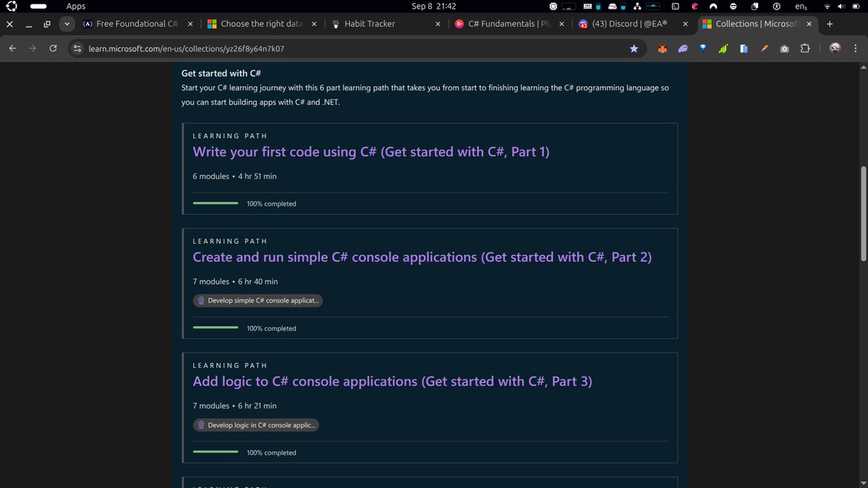This screenshot has width=868, height=488.
Task: Open the blue diamond extension icon
Action: point(702,48)
